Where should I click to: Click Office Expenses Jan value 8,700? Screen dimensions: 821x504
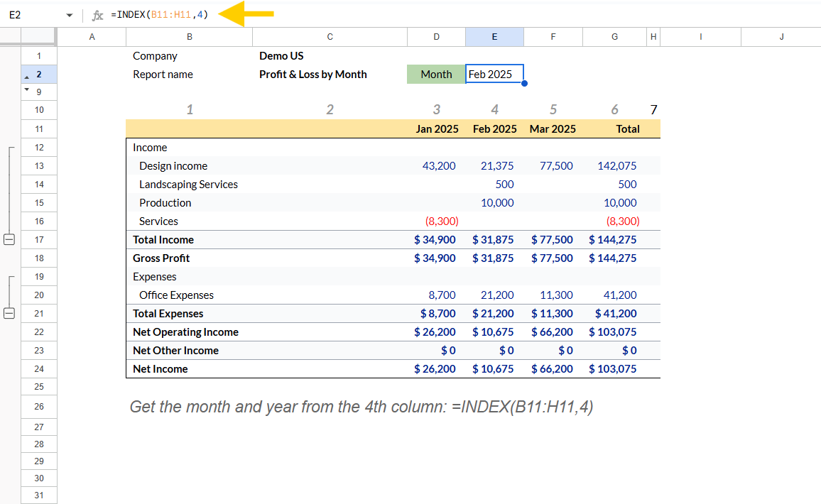(442, 295)
